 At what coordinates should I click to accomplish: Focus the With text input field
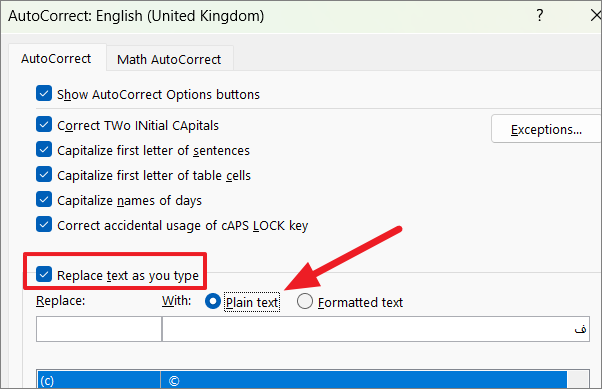coord(376,329)
